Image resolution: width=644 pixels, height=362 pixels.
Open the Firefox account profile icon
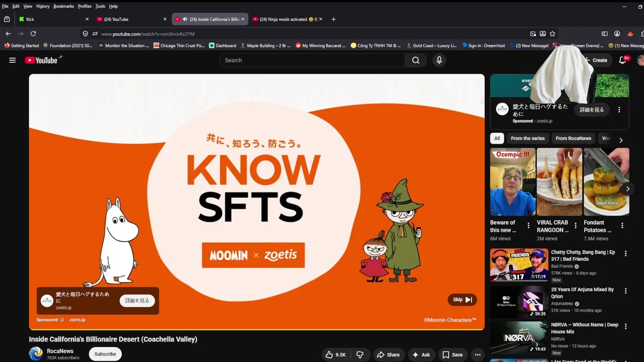coord(617,34)
